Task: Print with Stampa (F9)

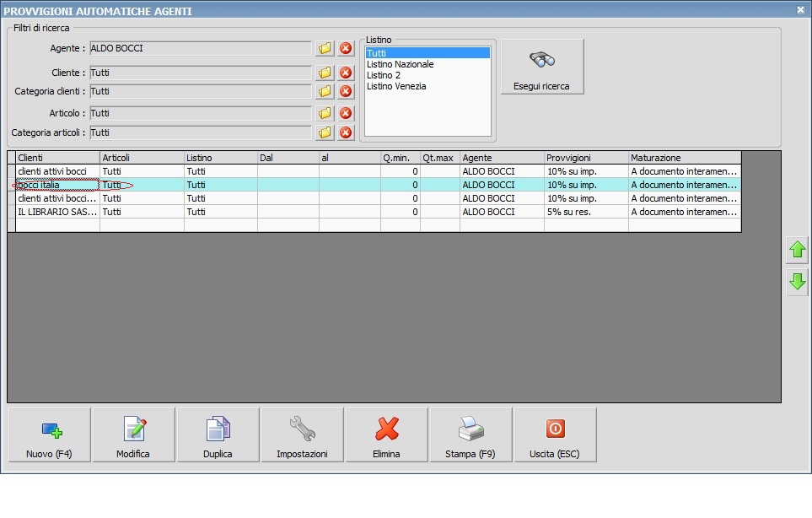Action: (x=471, y=434)
